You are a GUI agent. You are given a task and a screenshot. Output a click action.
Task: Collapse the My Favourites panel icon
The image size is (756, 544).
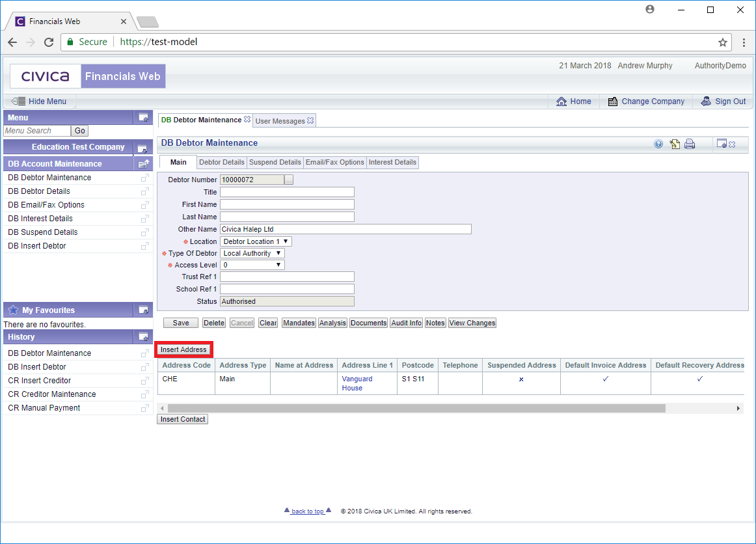144,310
